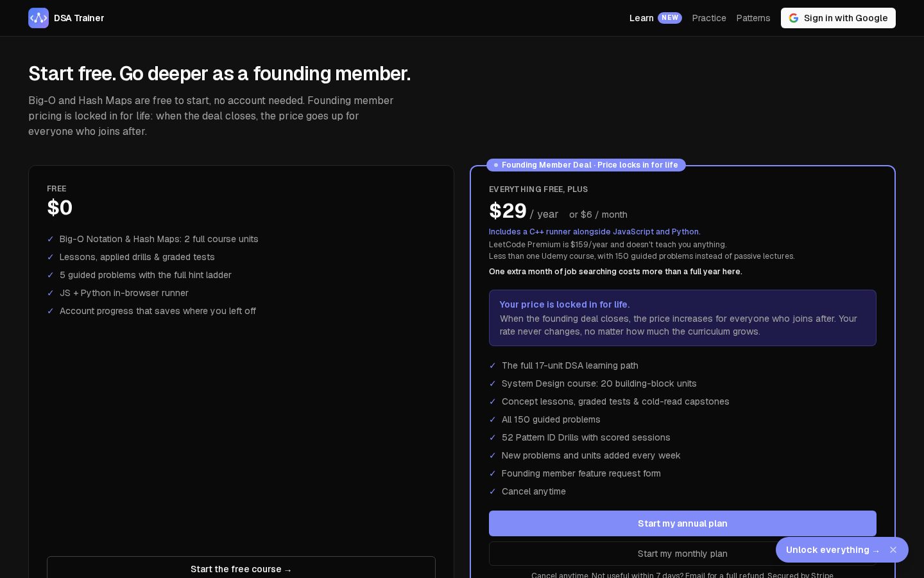Start my annual plan
The image size is (924, 578).
coord(683,523)
